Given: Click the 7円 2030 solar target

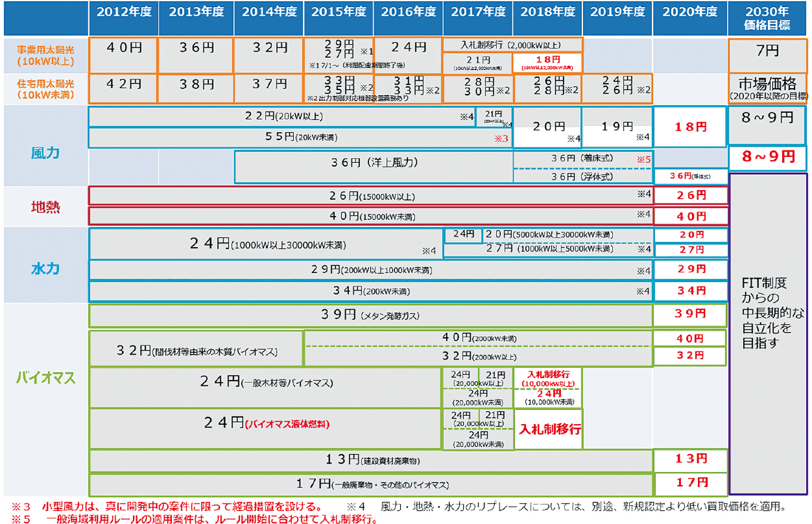Looking at the screenshot, I should pyautogui.click(x=767, y=55).
